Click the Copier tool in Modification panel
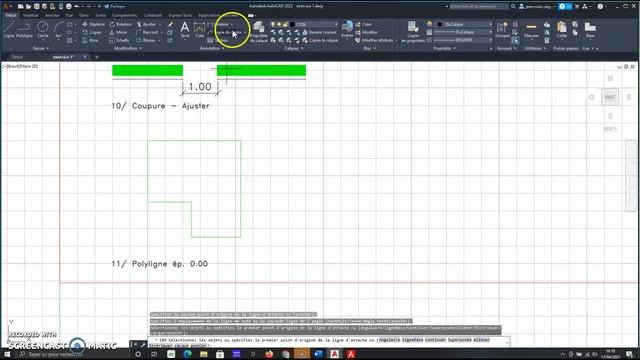Image resolution: width=640 pixels, height=360 pixels. [92, 32]
